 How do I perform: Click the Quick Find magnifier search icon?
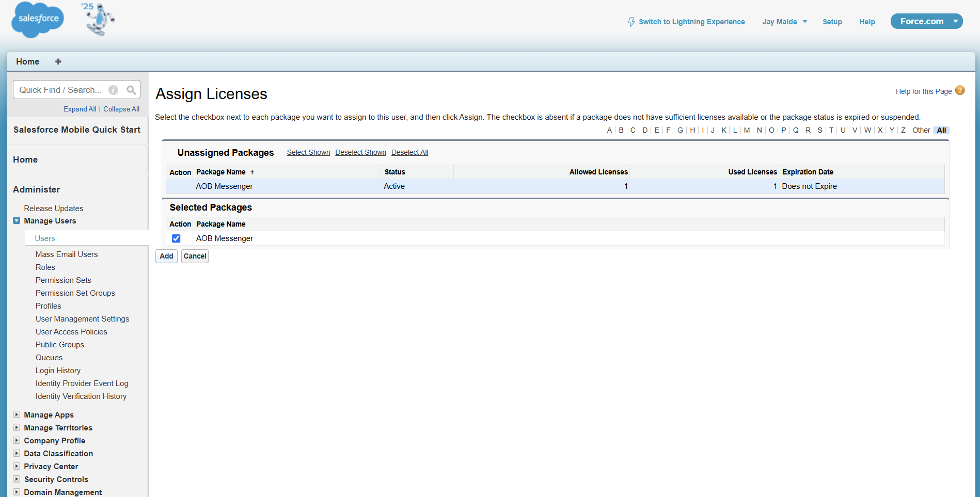[x=131, y=90]
